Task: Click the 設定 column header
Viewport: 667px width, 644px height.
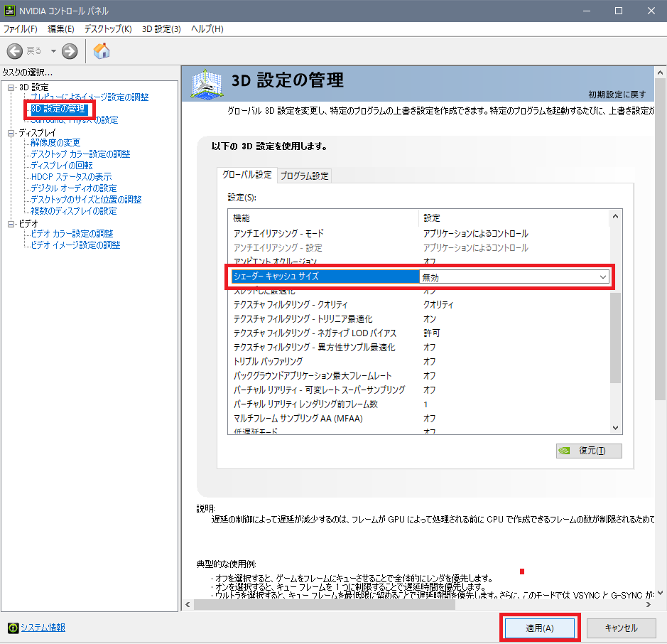Action: (514, 218)
